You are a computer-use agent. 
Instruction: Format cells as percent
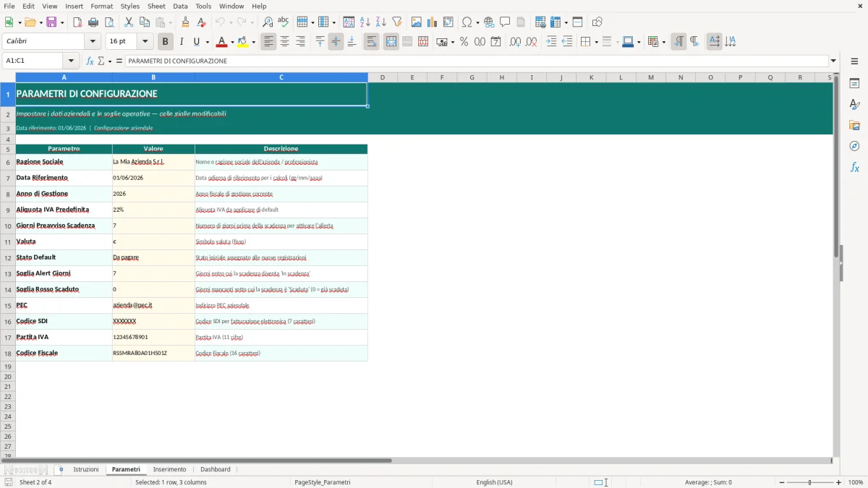(x=464, y=42)
